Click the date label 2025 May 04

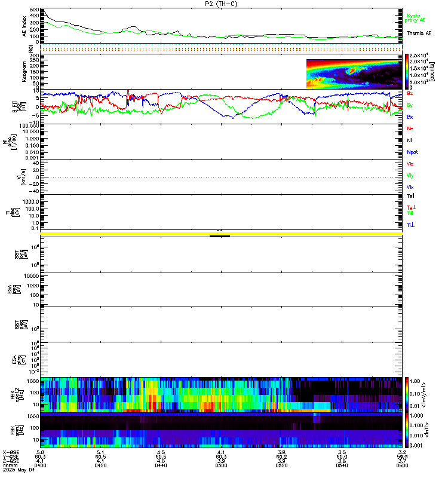click(x=19, y=470)
